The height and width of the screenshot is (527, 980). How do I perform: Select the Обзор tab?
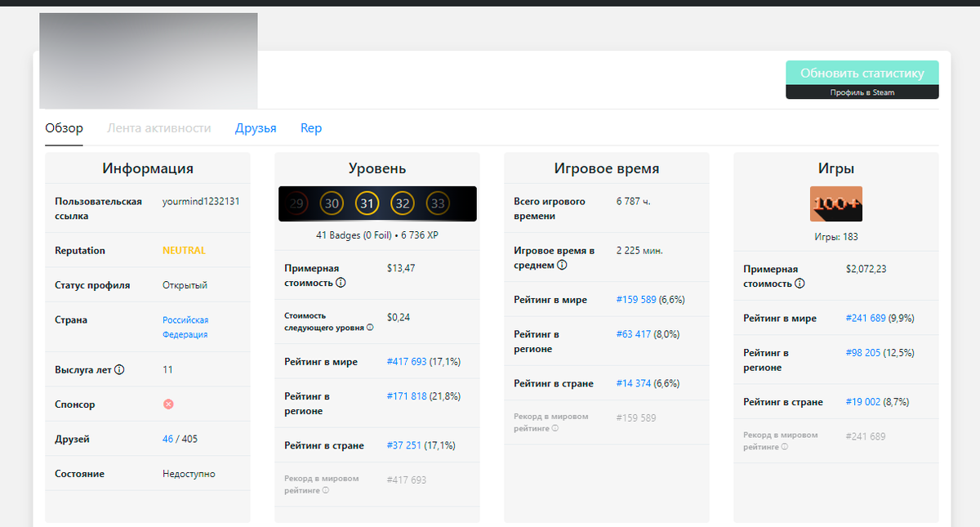pyautogui.click(x=64, y=127)
